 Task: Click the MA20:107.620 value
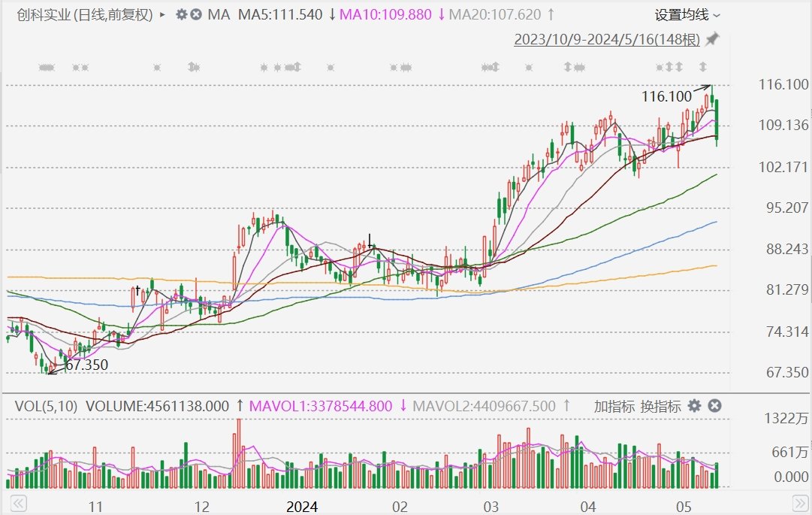pos(494,14)
